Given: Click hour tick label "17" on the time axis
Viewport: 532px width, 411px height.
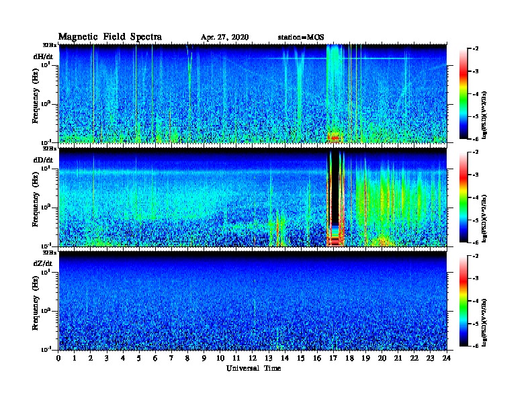Looking at the screenshot, I should [x=333, y=358].
